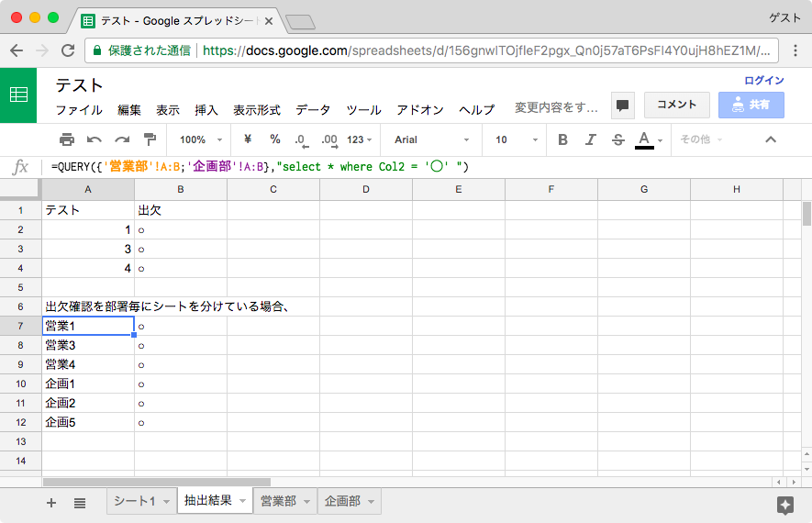Open the 挿入 menu
This screenshot has height=523, width=812.
coord(206,110)
